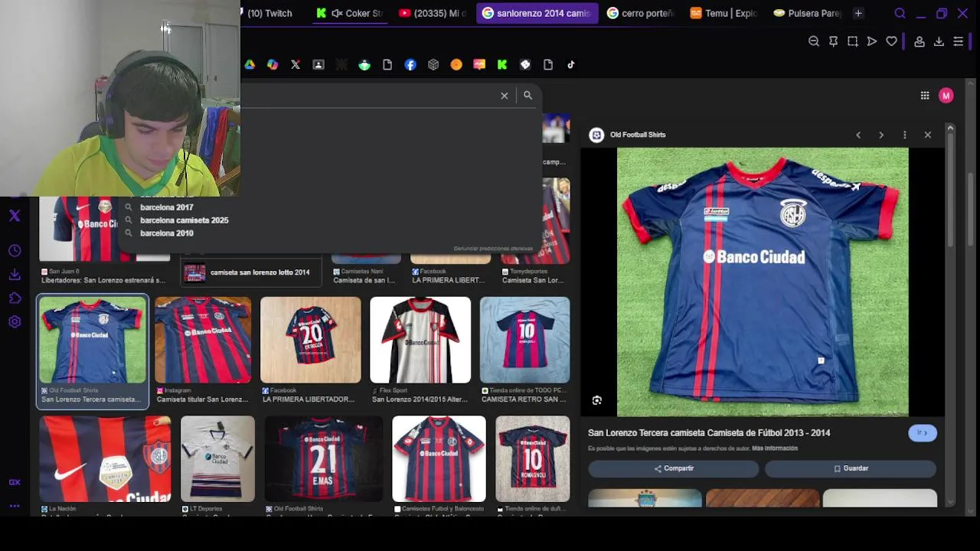Click the Lens search icon on preview image
The height and width of the screenshot is (551, 980).
pos(597,400)
